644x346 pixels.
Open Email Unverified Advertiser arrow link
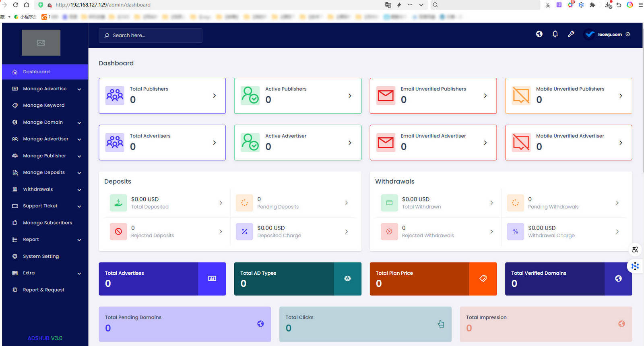pos(485,143)
